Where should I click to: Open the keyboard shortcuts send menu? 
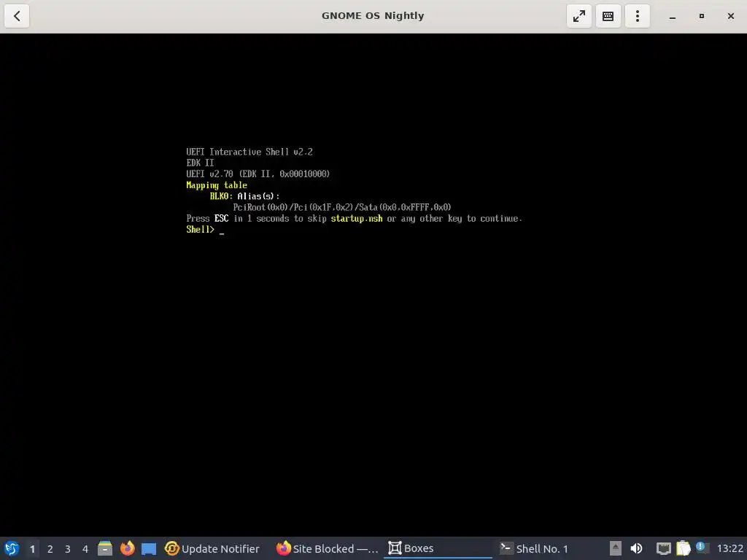tap(608, 16)
